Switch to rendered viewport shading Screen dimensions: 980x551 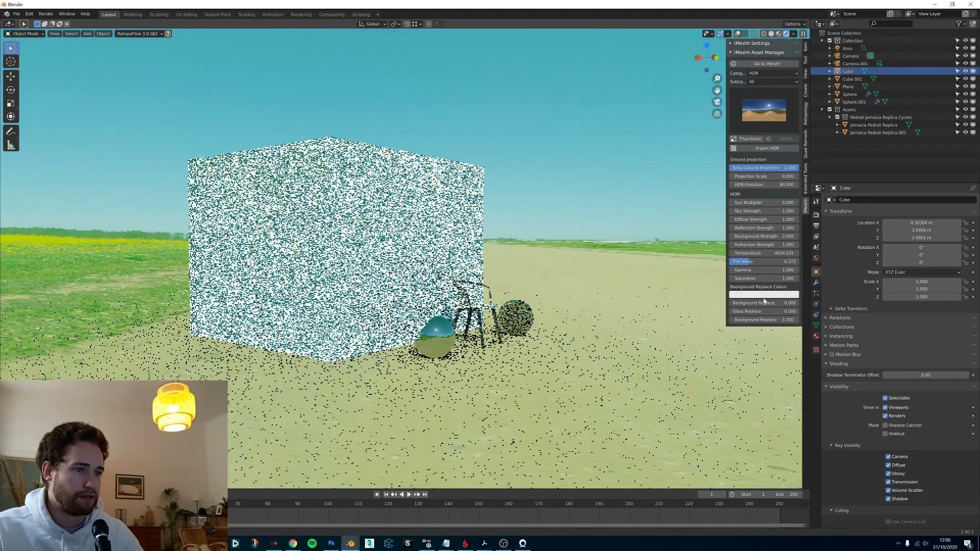click(786, 34)
